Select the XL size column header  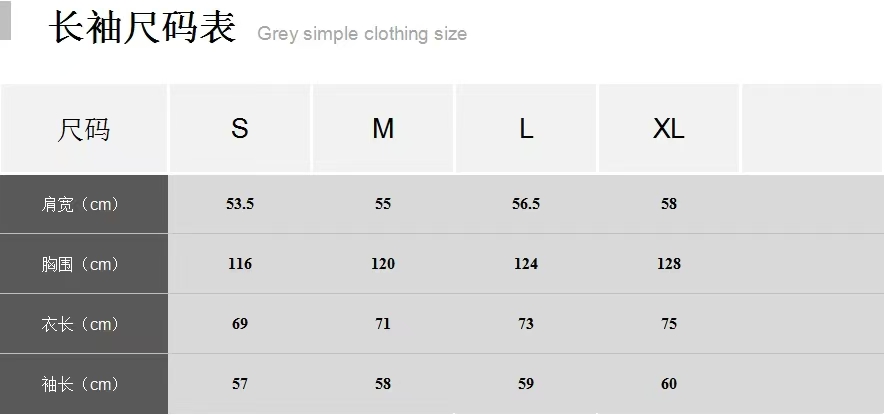tap(669, 129)
